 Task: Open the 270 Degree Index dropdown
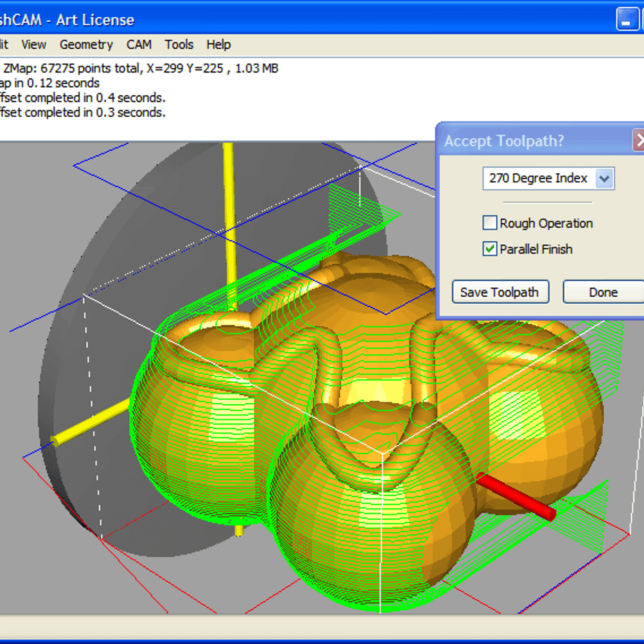[549, 178]
